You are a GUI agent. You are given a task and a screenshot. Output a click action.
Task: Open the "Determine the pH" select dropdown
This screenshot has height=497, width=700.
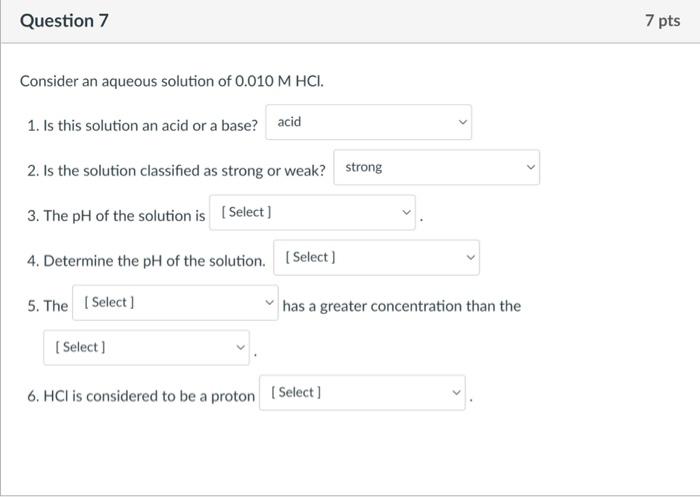376,258
